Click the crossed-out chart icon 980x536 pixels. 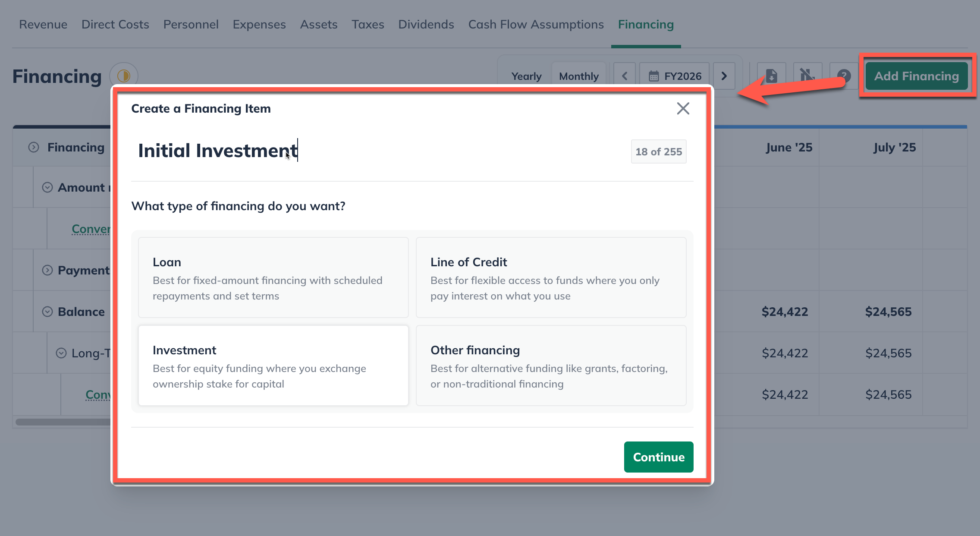coord(807,76)
